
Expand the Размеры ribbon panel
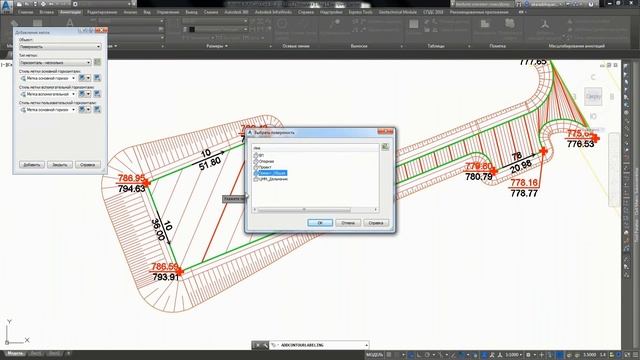217,46
